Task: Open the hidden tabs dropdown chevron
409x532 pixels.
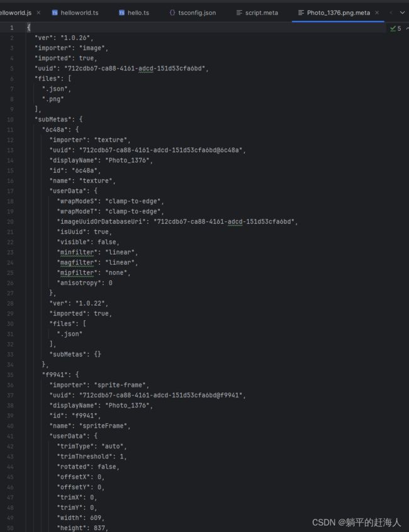Action: [x=402, y=13]
